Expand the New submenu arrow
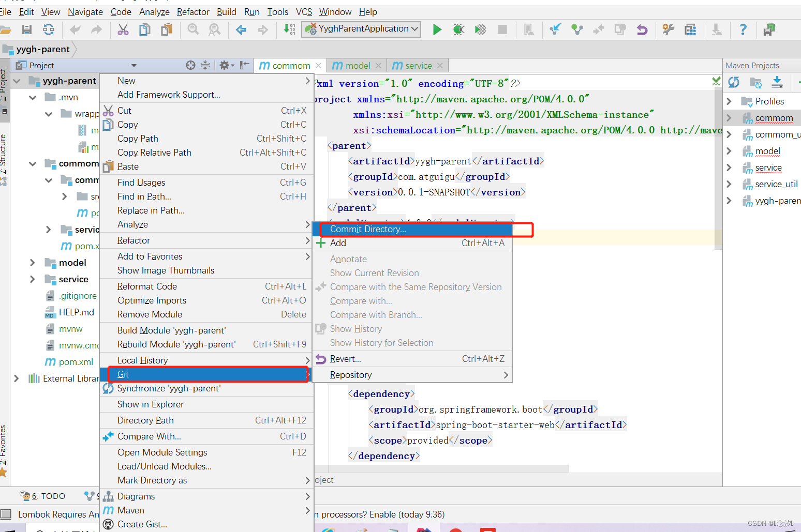Image resolution: width=801 pixels, height=532 pixels. [x=308, y=81]
